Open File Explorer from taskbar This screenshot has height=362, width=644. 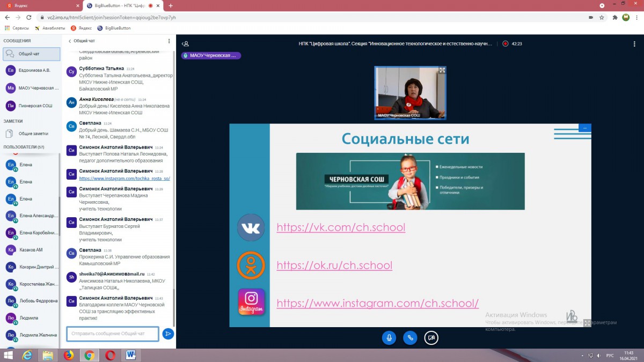[48, 355]
